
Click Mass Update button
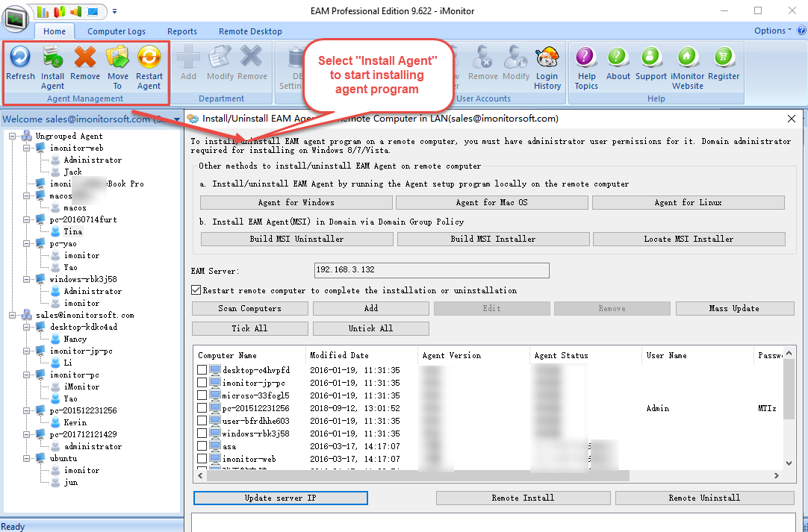[735, 308]
